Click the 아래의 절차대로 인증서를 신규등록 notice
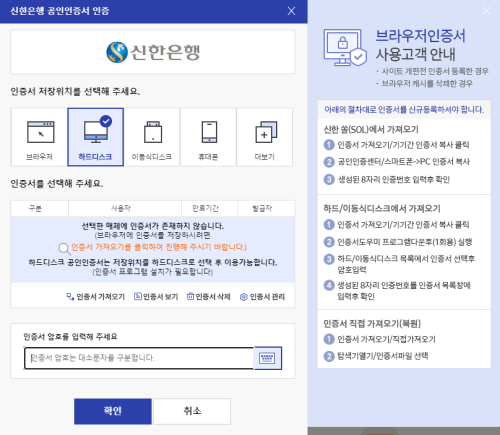This screenshot has height=435, width=500. [404, 110]
